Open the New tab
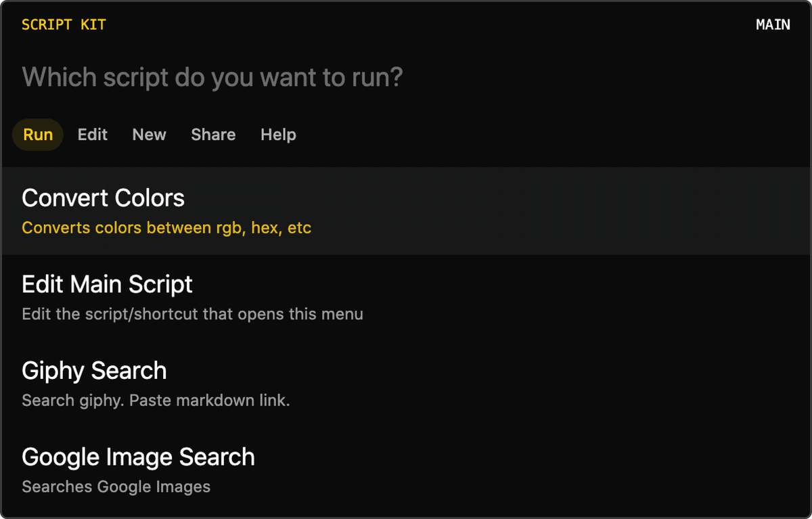The height and width of the screenshot is (519, 812). pos(150,135)
